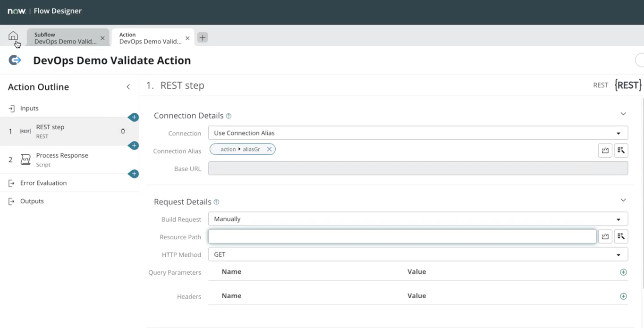Remove the action aliasGr pill
The image size is (644, 328).
click(269, 149)
